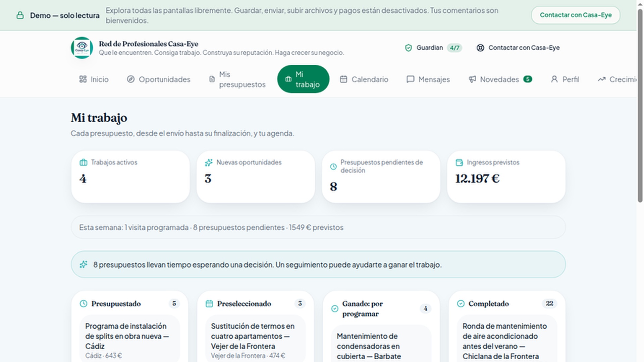Click the page vertical scrollbar thumb

coord(640,106)
